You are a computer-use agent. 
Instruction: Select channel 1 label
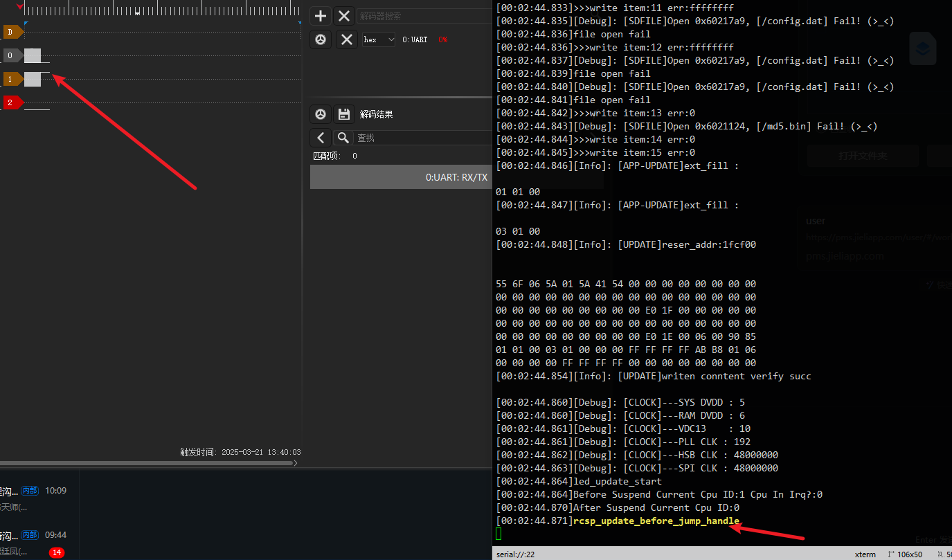tap(13, 79)
